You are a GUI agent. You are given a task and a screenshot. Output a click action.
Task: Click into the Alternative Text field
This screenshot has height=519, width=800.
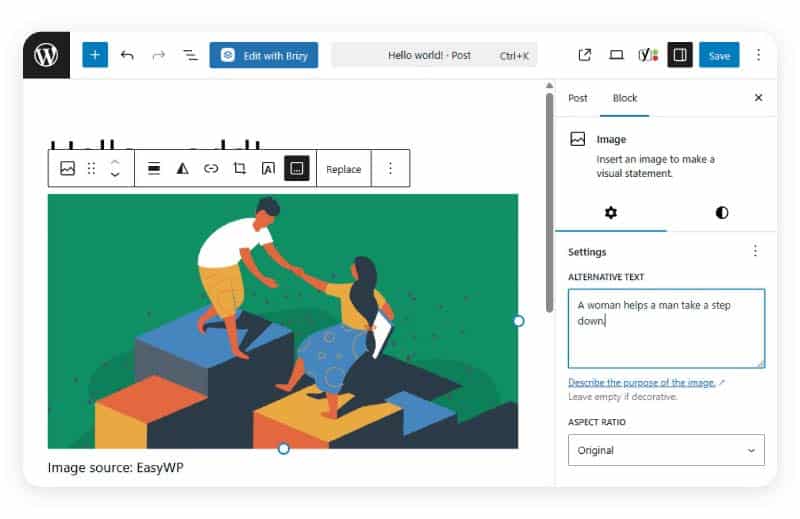point(666,328)
